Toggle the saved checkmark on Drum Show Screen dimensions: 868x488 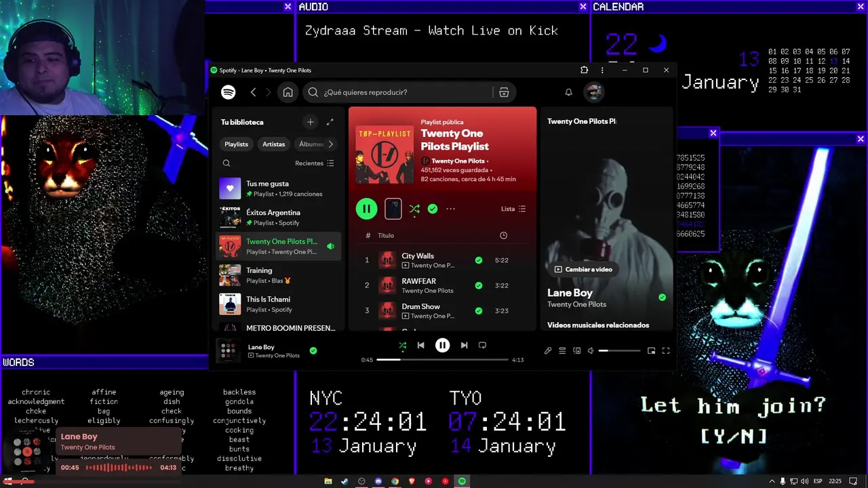(x=479, y=310)
